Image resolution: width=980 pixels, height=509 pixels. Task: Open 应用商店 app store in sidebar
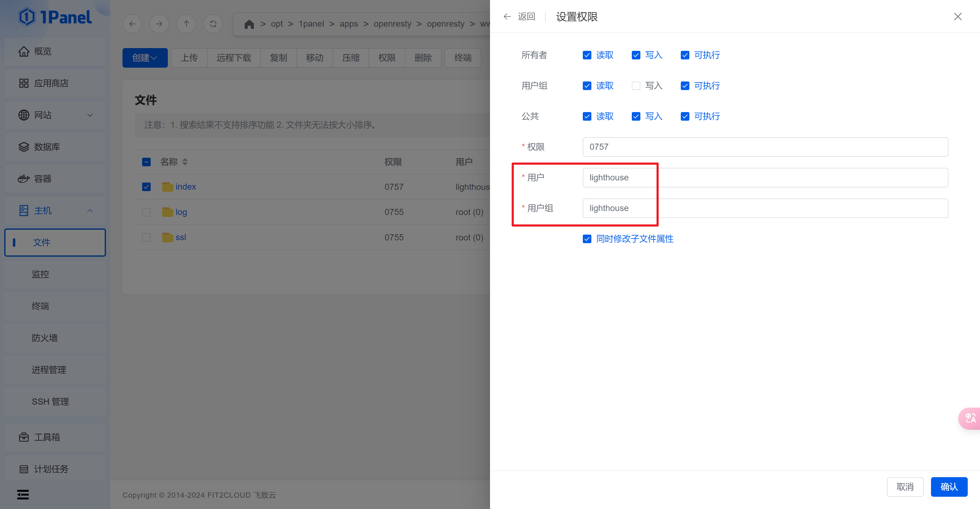coord(55,83)
